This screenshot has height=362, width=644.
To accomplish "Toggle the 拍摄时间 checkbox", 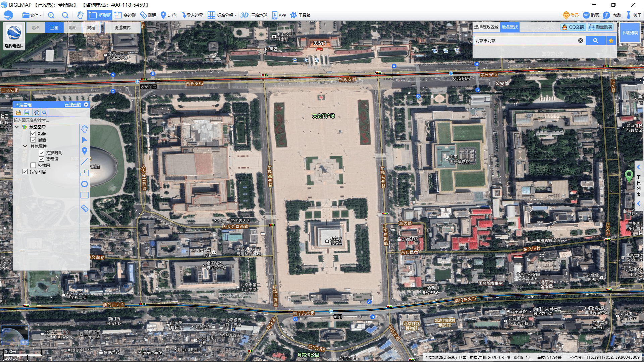I will (42, 153).
